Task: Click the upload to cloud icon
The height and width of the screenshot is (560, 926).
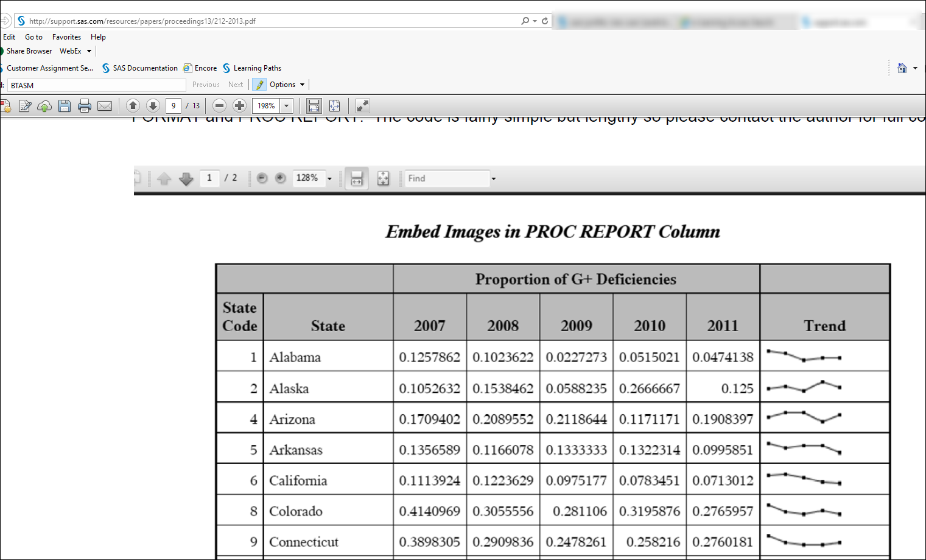Action: [44, 106]
